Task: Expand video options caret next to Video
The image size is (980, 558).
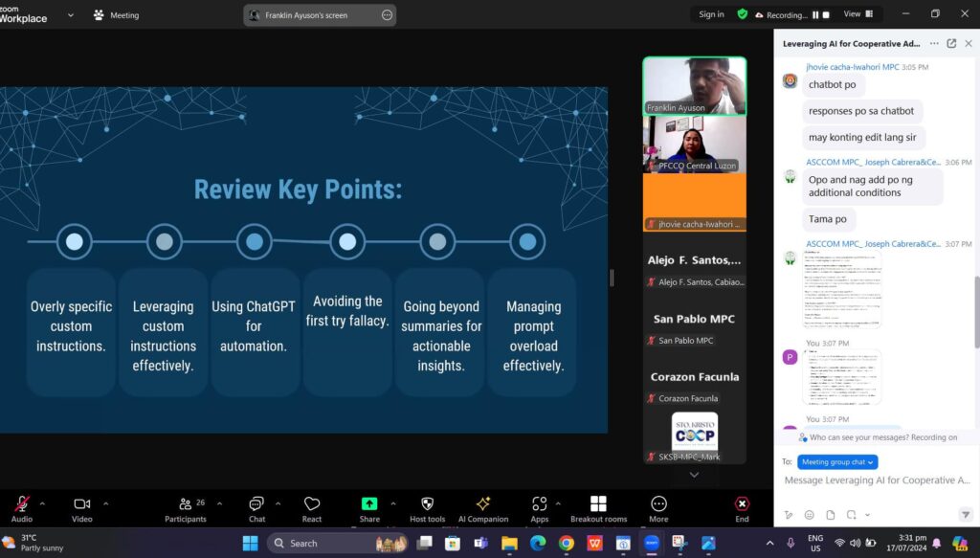Action: coord(105,503)
